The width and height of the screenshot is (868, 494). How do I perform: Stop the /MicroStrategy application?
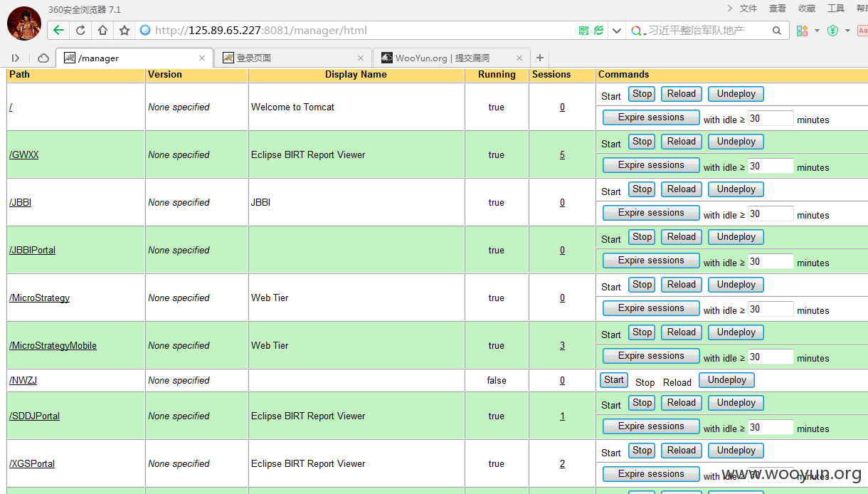(x=642, y=285)
